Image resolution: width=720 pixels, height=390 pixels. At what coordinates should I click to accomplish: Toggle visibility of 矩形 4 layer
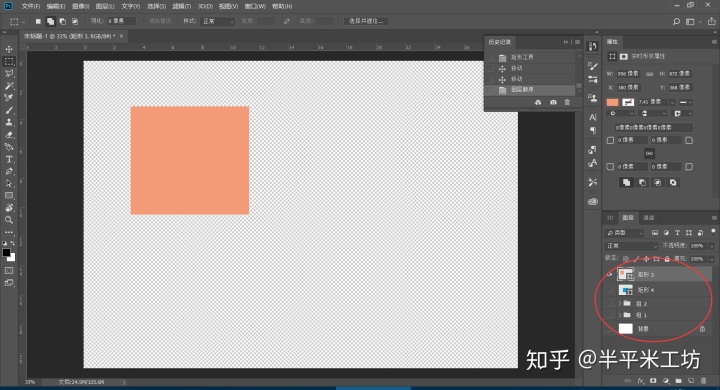tap(610, 290)
